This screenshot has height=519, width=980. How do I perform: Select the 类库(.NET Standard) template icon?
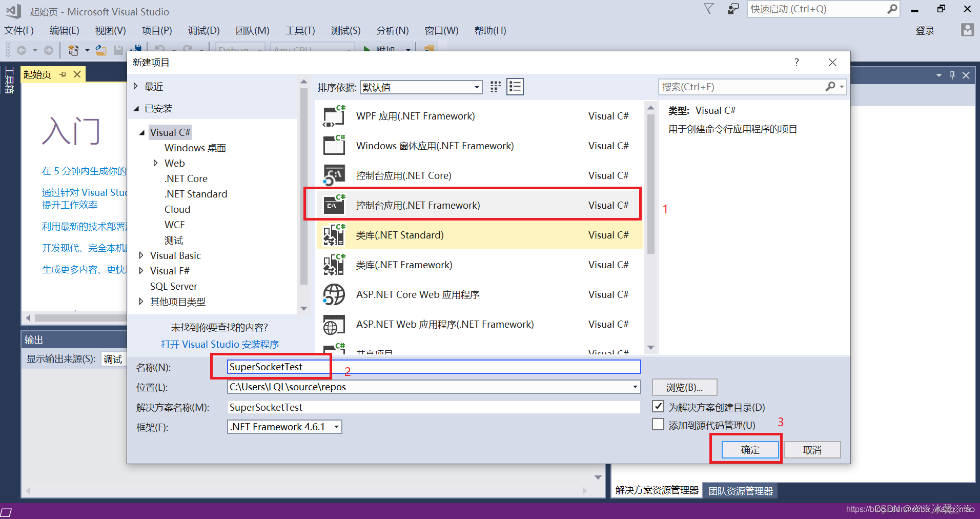pos(334,235)
